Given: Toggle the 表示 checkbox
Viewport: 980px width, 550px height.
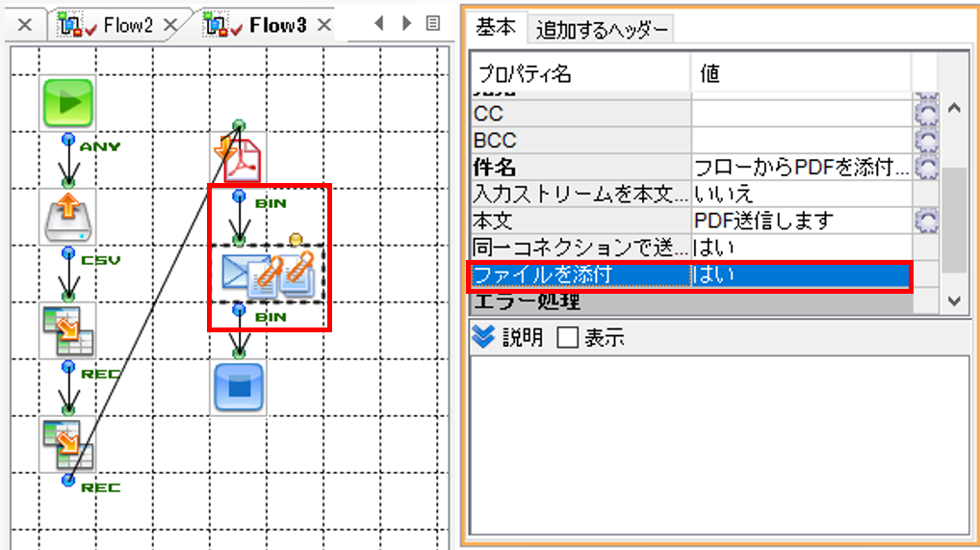Looking at the screenshot, I should tap(568, 337).
